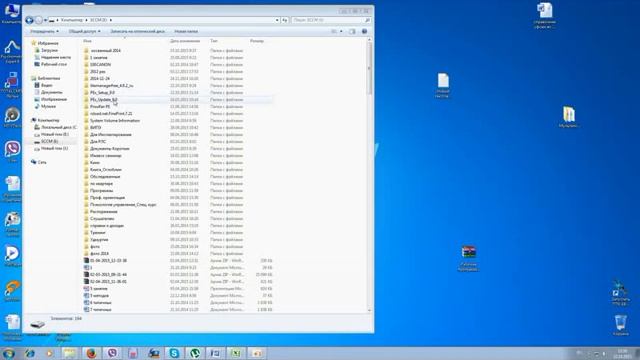Select the 01-04-2013_12-33-38 ZIP archive
The width and height of the screenshot is (640, 360).
click(108, 261)
